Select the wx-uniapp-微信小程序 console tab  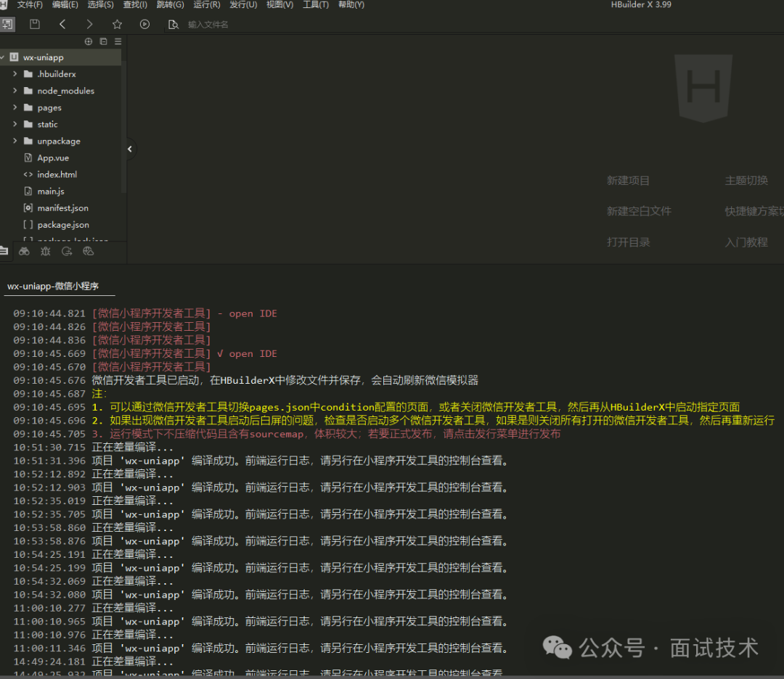(53, 287)
